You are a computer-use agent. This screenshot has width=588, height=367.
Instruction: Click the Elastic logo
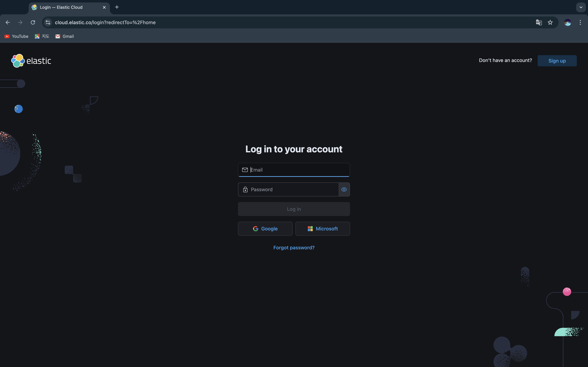[31, 61]
